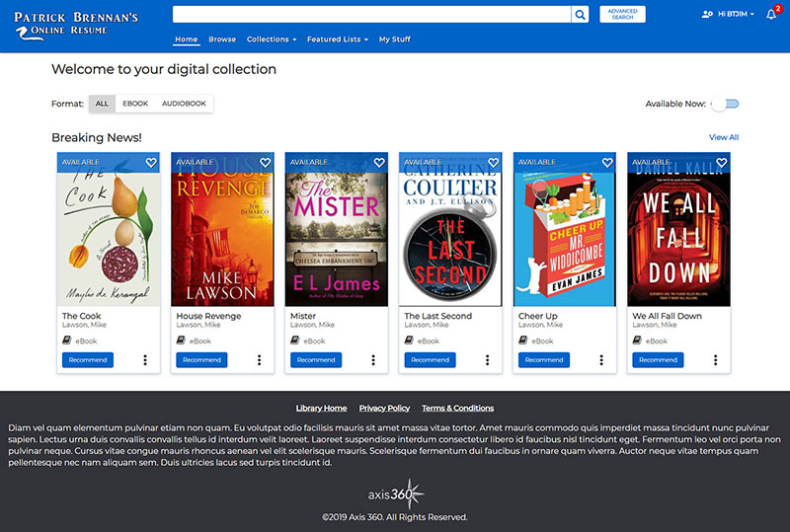This screenshot has width=790, height=532.
Task: Open the Privacy Policy footer link
Action: (384, 408)
